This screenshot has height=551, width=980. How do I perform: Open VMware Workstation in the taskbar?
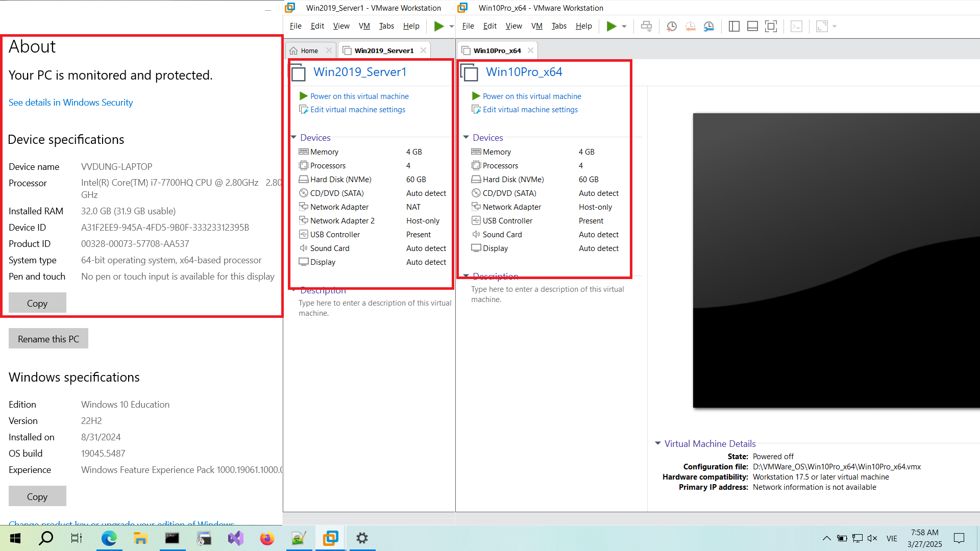click(x=330, y=538)
